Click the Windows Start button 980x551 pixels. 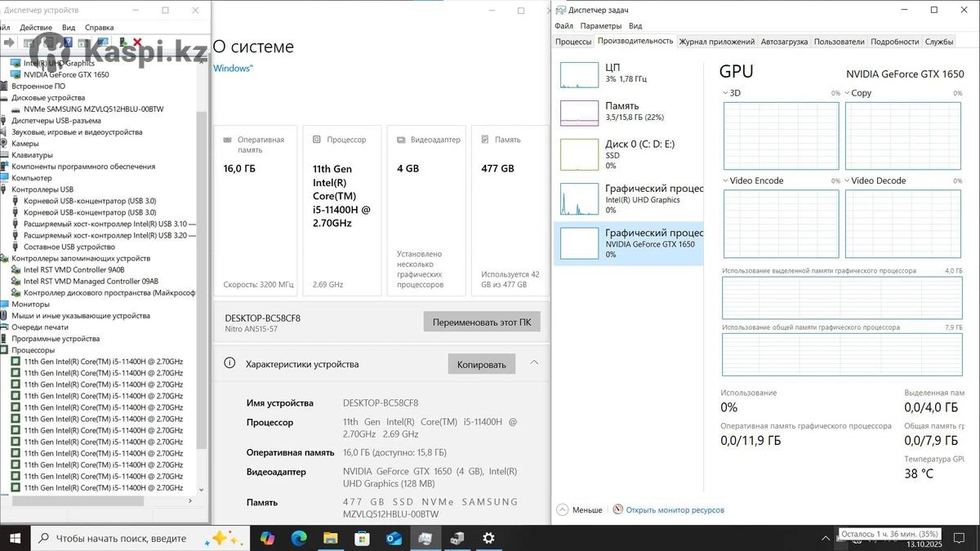(x=15, y=538)
